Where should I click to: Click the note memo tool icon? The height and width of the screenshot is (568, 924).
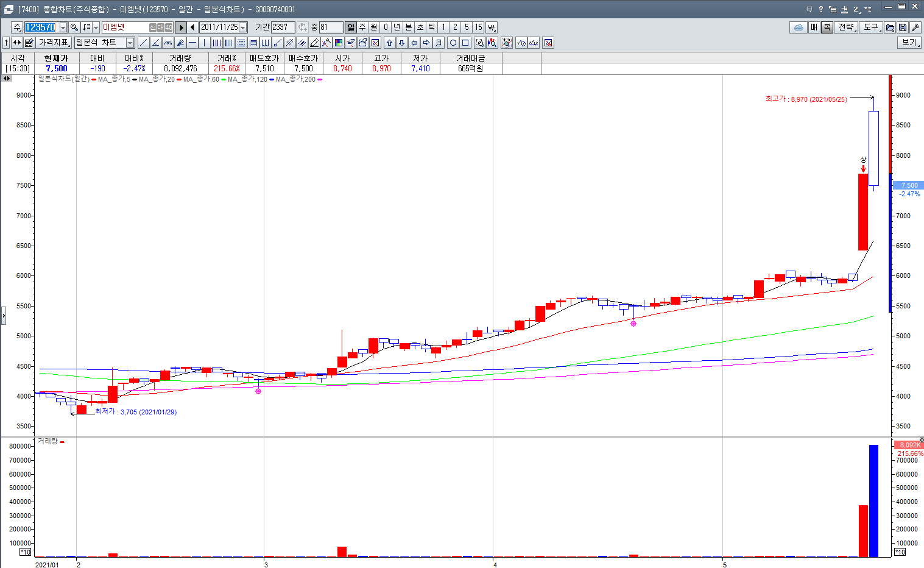tap(439, 43)
